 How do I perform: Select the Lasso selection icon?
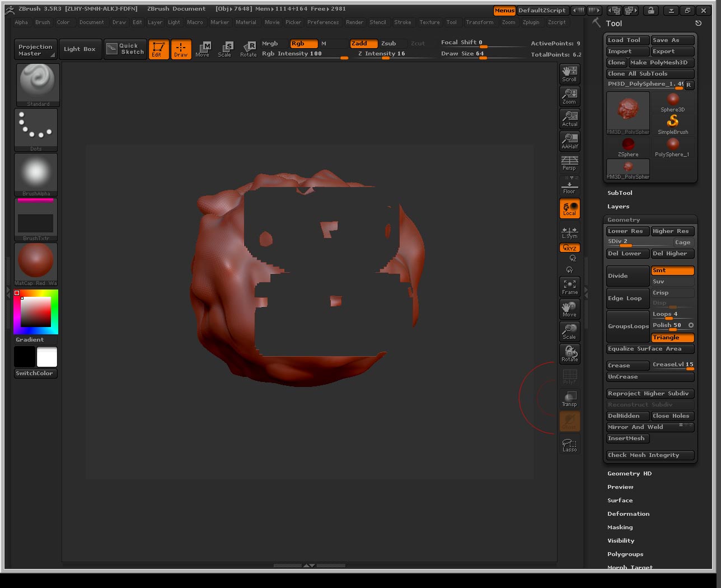pyautogui.click(x=569, y=445)
